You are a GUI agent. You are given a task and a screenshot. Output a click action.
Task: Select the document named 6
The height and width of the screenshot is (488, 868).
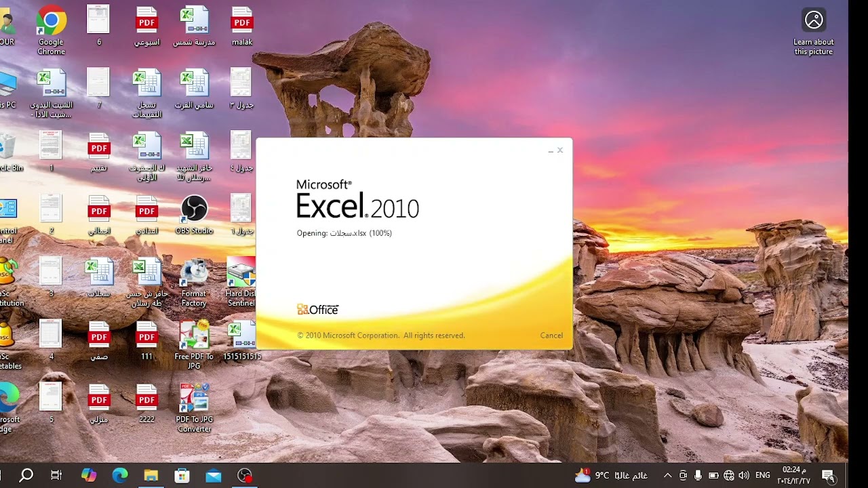click(x=99, y=27)
